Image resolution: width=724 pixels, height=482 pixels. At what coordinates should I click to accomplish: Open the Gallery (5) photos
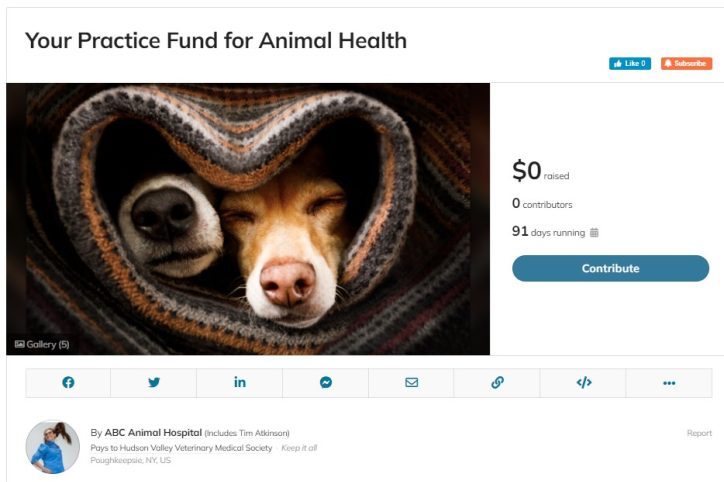coord(42,344)
